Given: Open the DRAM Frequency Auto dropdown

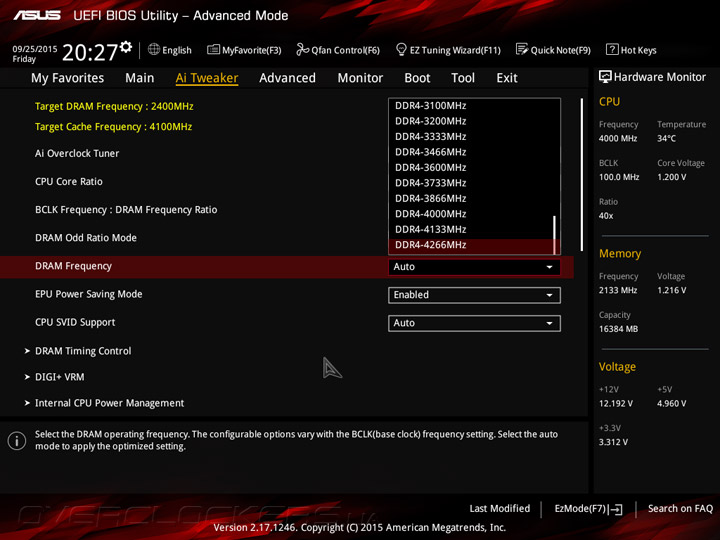Looking at the screenshot, I should point(474,267).
